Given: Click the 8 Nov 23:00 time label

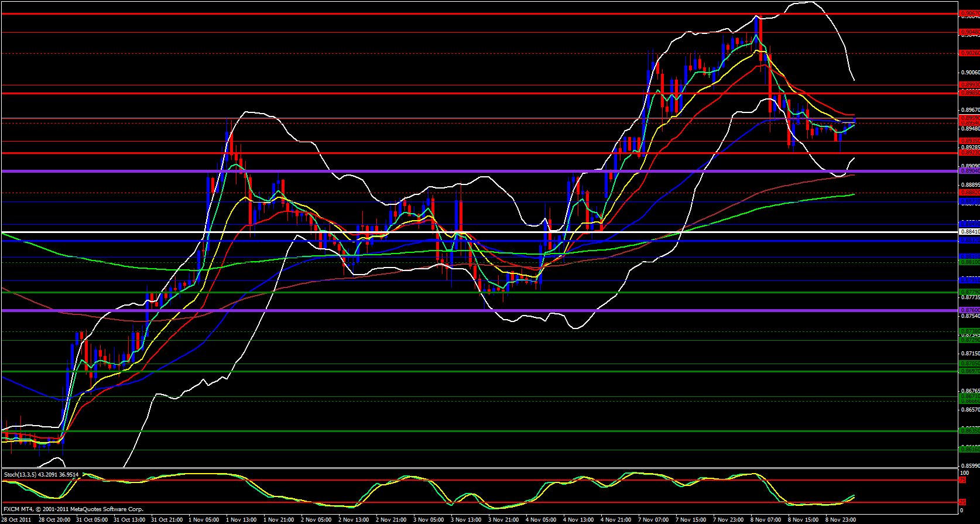Looking at the screenshot, I should (x=841, y=520).
